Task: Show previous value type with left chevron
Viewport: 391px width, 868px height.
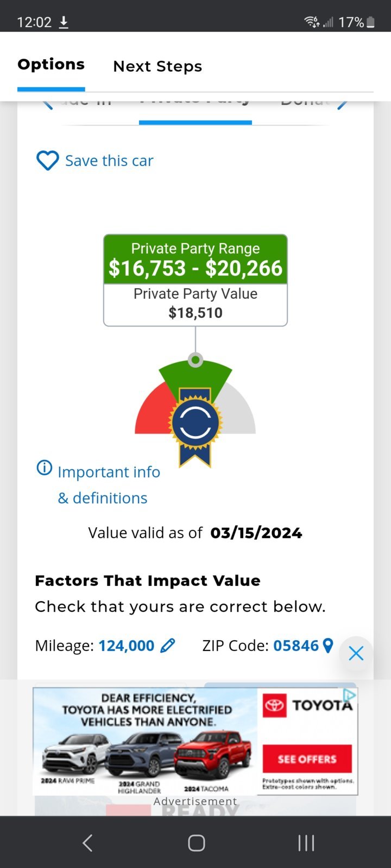Action: click(48, 104)
